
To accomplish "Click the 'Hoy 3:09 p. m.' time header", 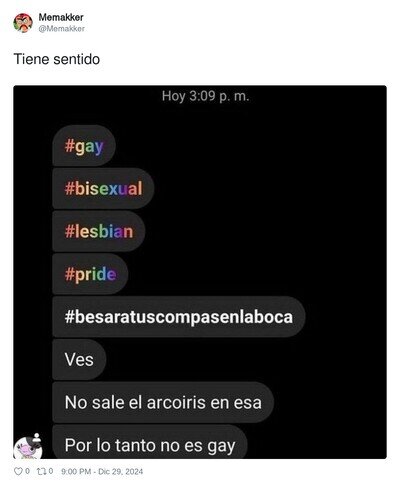I will coord(206,96).
